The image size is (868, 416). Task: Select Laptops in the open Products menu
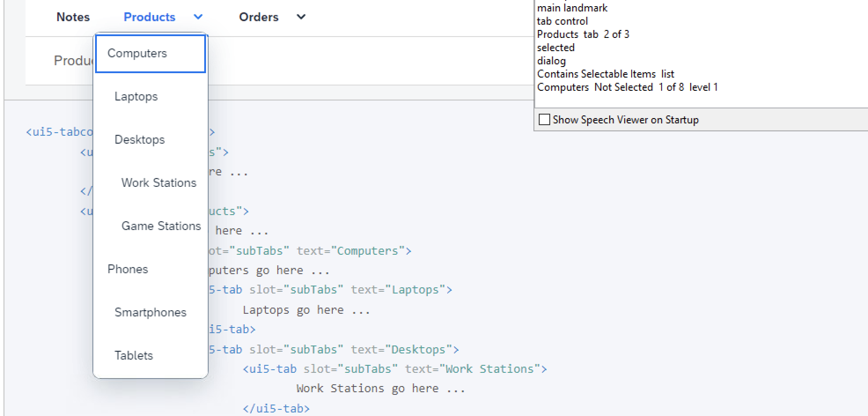(136, 96)
